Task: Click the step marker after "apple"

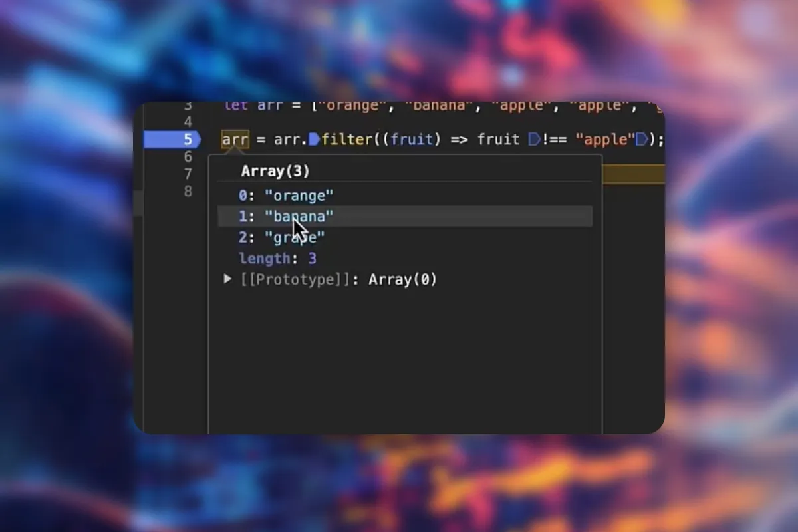Action: point(642,140)
